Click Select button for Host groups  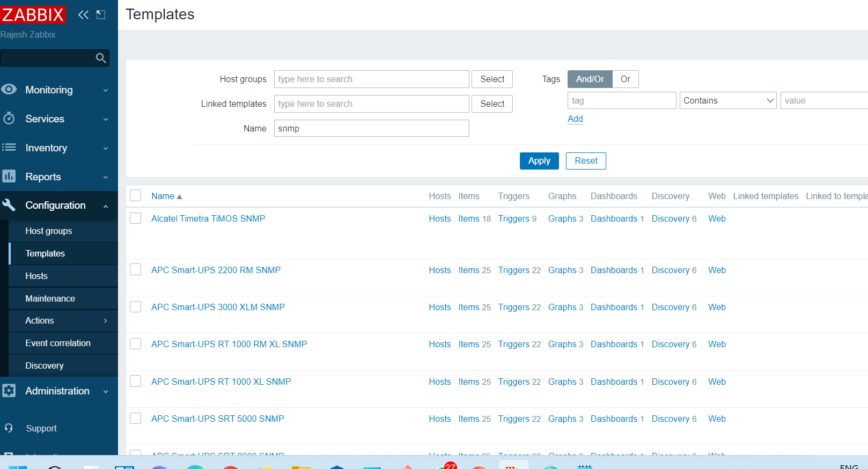[492, 79]
